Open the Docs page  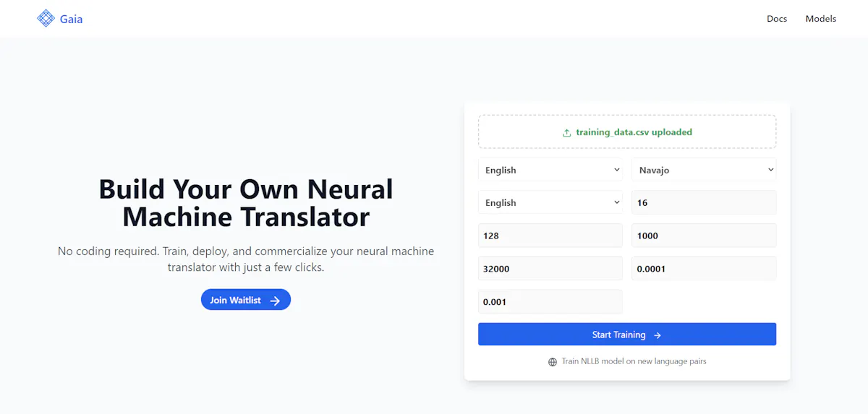777,19
